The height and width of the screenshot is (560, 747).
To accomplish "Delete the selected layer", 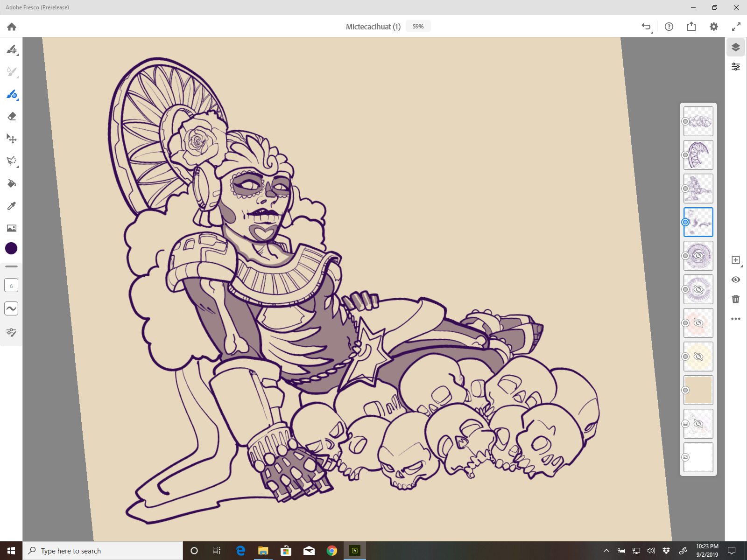I will click(736, 299).
